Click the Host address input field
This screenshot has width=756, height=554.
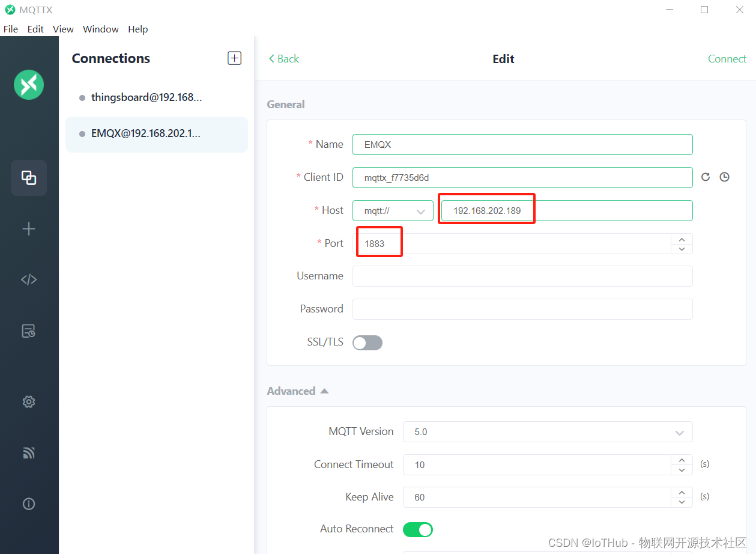pos(567,211)
